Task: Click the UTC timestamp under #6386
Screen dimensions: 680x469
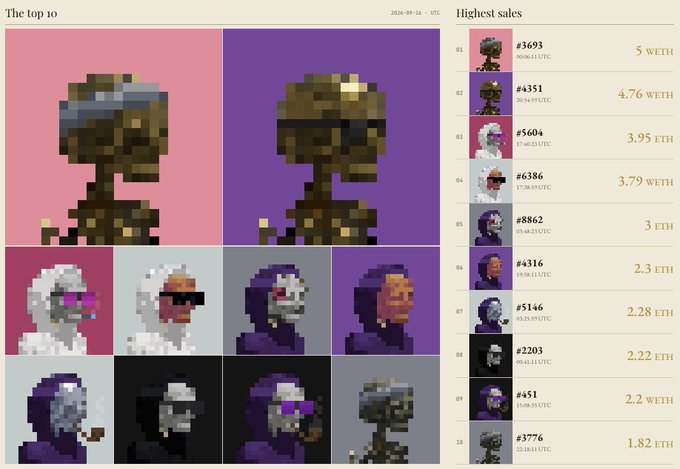Action: point(533,187)
